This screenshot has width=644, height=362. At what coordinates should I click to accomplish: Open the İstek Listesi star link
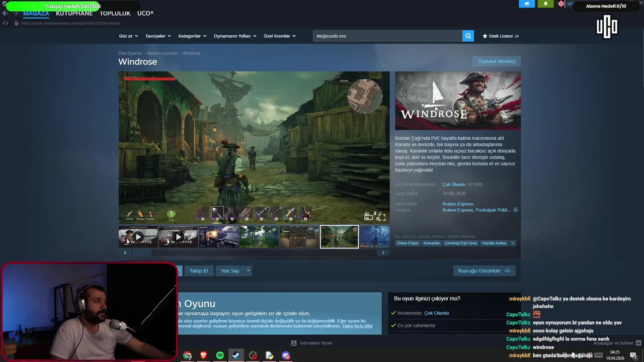501,36
